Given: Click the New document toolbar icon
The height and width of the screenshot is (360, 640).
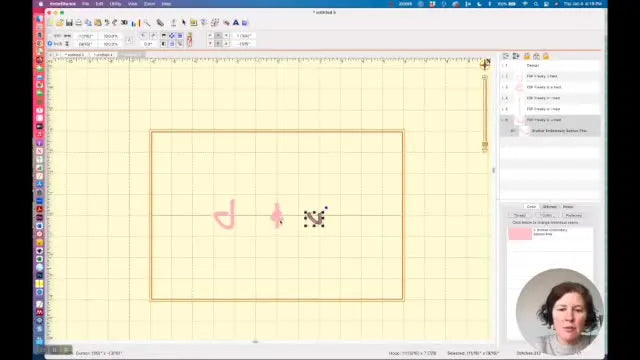Looking at the screenshot, I should [51, 23].
